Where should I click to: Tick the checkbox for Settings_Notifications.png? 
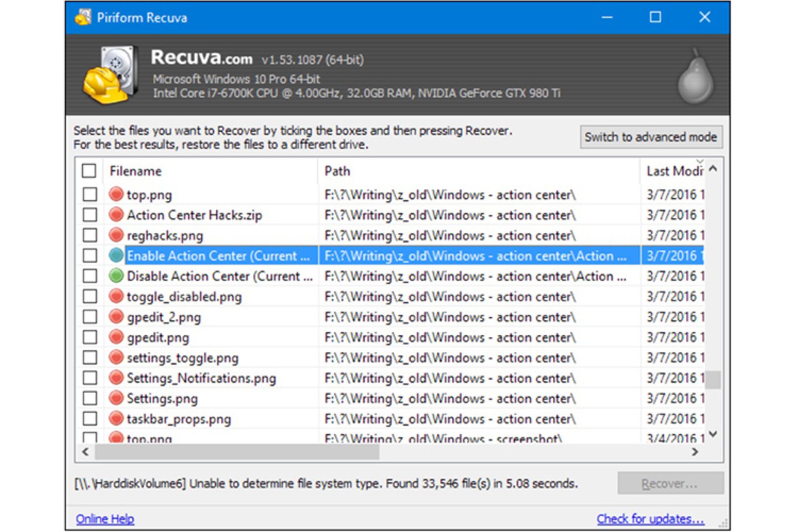point(89,378)
